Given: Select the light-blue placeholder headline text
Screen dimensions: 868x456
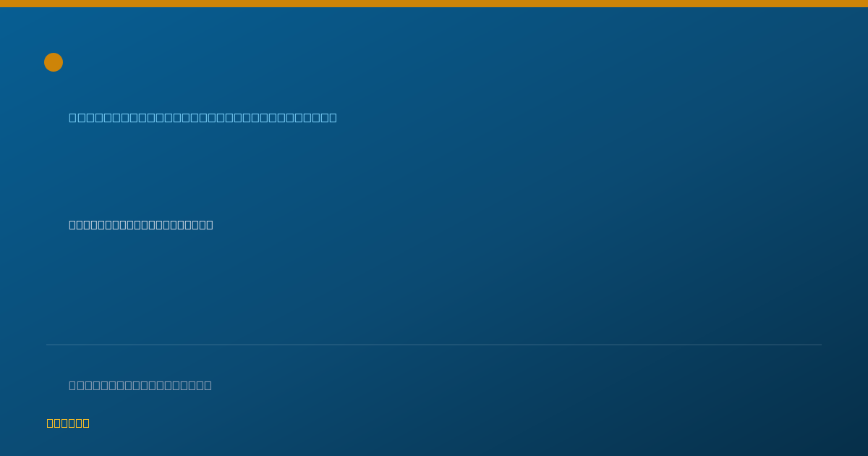Looking at the screenshot, I should [203, 117].
